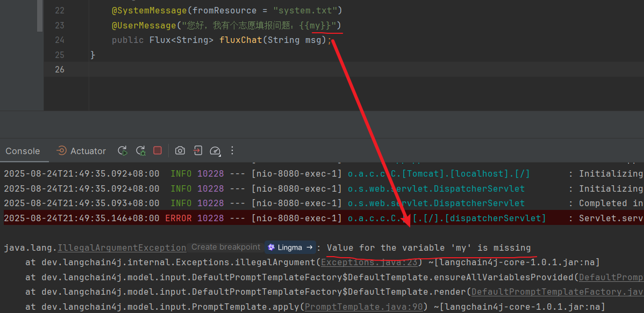Click 'Value for the variable 'my' is missing'
This screenshot has height=313, width=644.
click(x=429, y=248)
